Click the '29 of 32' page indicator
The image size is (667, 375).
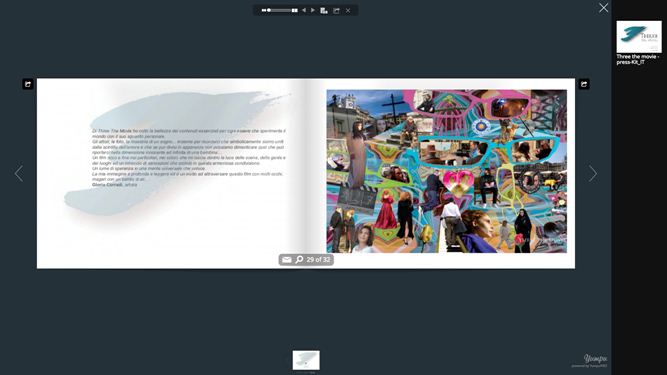pos(318,259)
